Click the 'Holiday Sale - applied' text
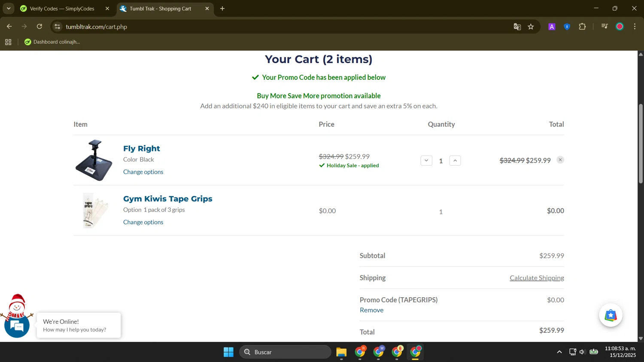The width and height of the screenshot is (644, 362). tap(353, 166)
